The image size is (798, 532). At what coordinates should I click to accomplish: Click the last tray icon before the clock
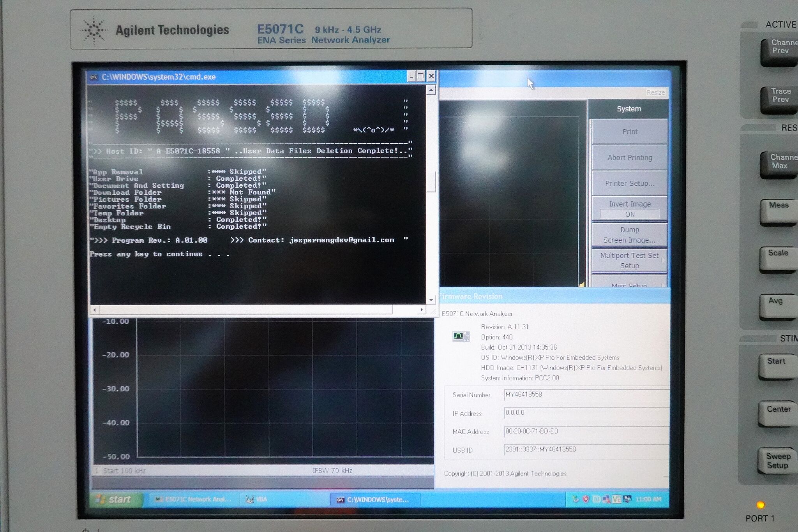(x=627, y=499)
